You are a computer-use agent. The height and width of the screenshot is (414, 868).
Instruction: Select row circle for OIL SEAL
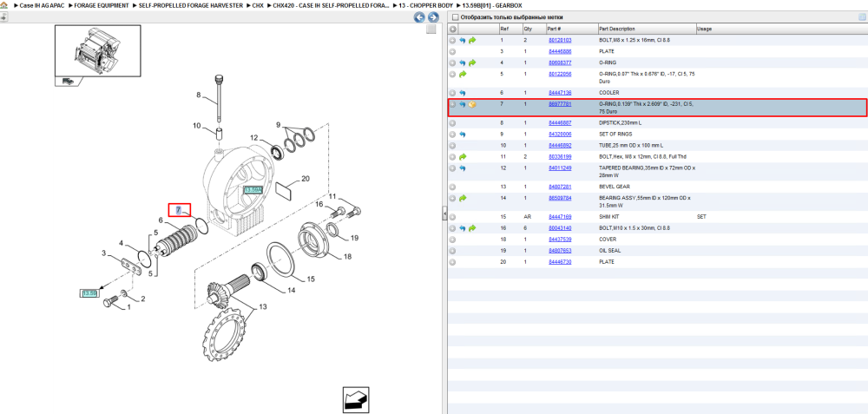[x=452, y=250]
